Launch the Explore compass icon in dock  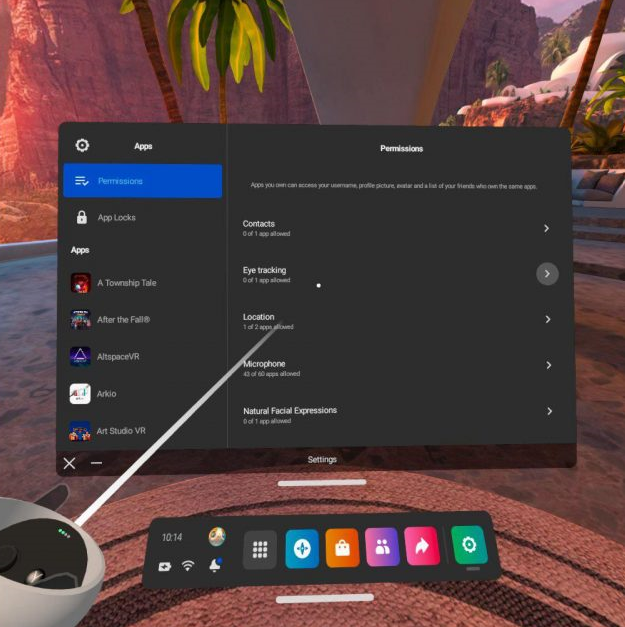[x=302, y=549]
